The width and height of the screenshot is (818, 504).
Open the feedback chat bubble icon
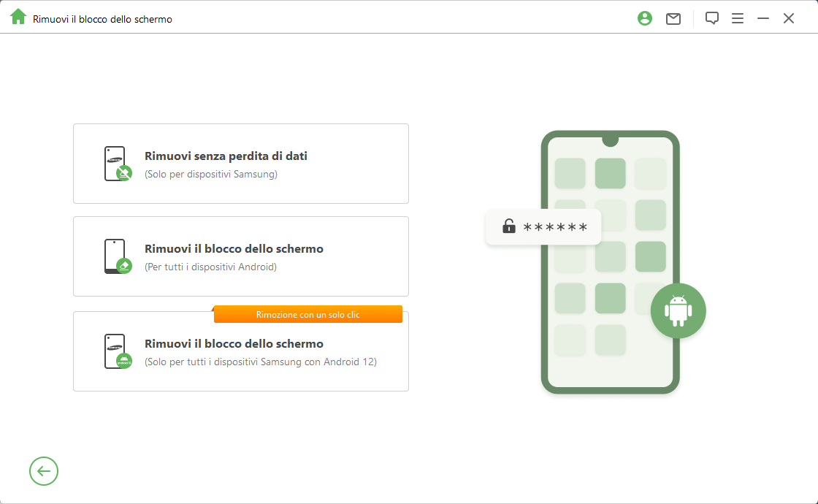pos(711,18)
